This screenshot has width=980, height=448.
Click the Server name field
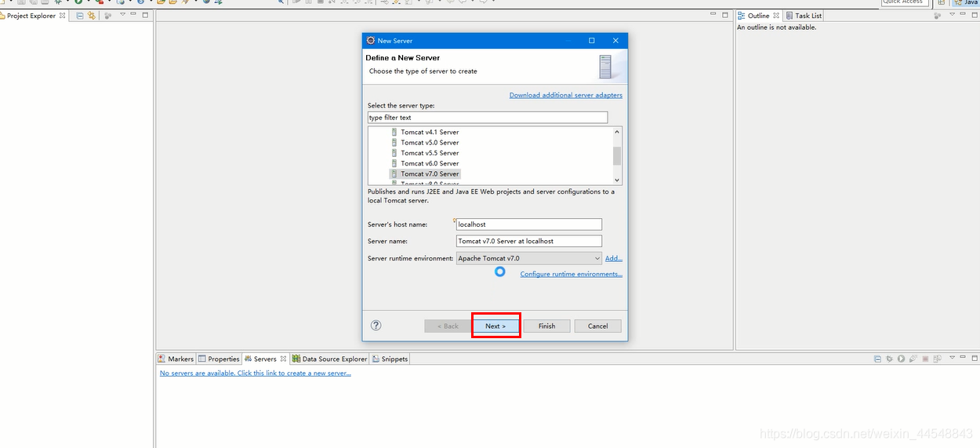[x=529, y=241]
